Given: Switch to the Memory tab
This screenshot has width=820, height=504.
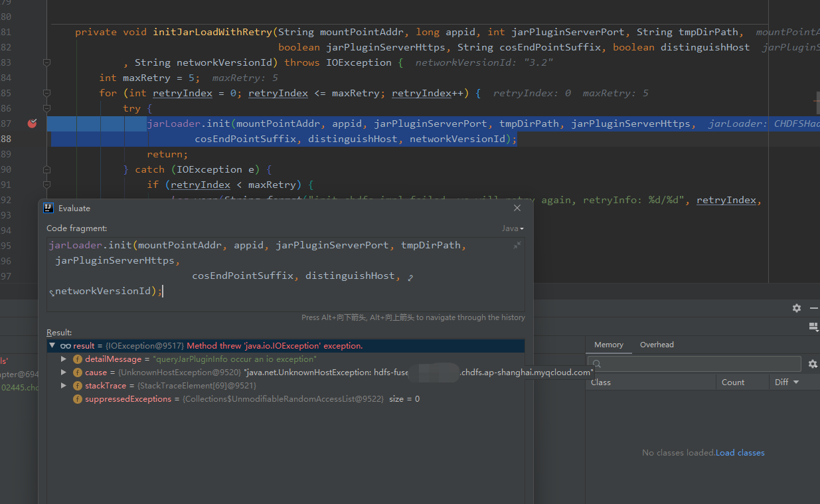Looking at the screenshot, I should (609, 345).
